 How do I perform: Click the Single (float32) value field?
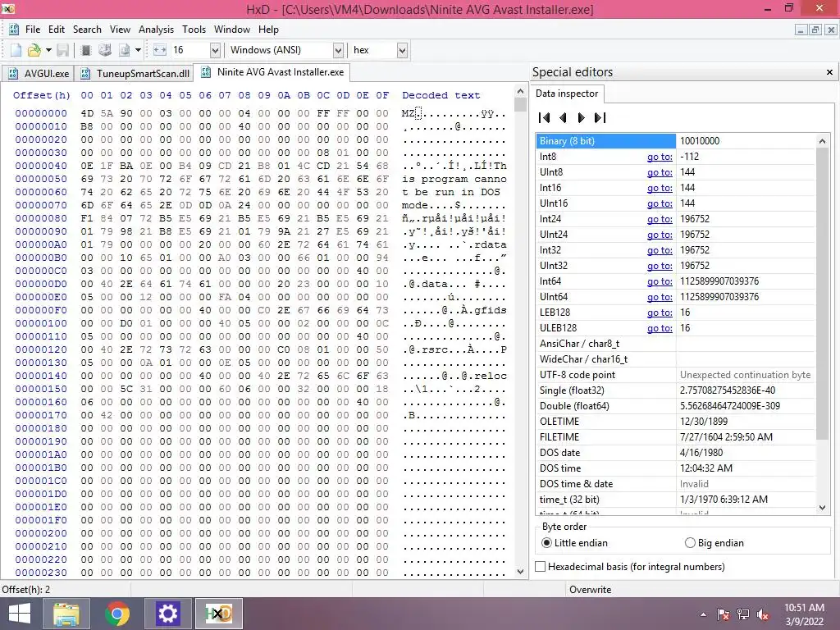tap(745, 390)
